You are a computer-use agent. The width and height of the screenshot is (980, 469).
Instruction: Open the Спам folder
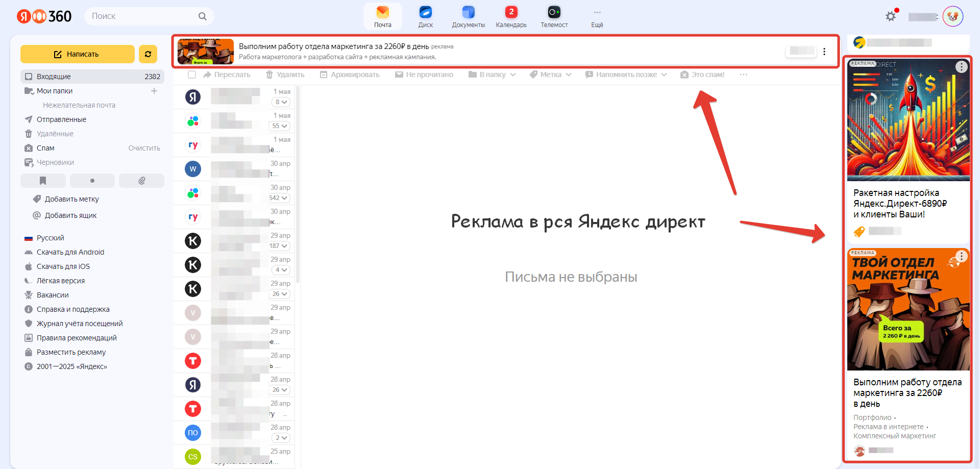pyautogui.click(x=45, y=148)
